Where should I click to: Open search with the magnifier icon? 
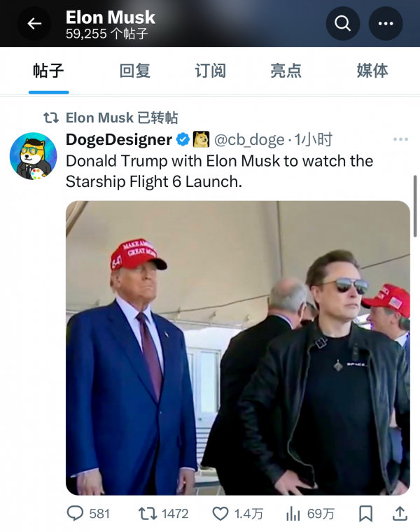click(x=343, y=24)
